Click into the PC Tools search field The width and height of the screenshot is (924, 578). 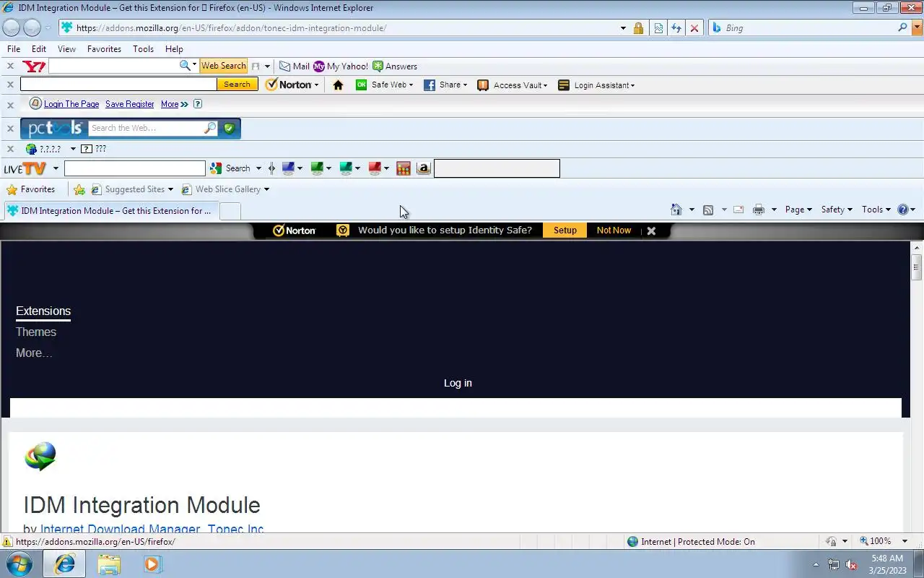click(146, 128)
